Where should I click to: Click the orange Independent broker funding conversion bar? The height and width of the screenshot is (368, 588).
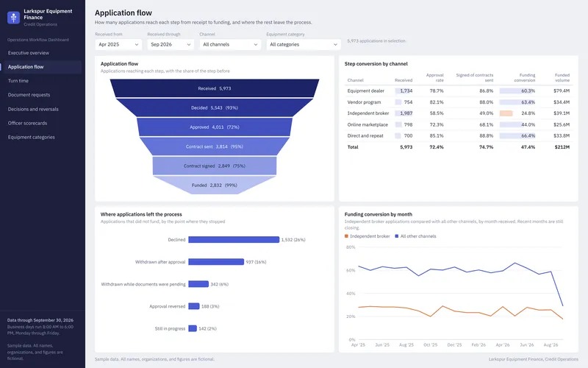(x=506, y=113)
